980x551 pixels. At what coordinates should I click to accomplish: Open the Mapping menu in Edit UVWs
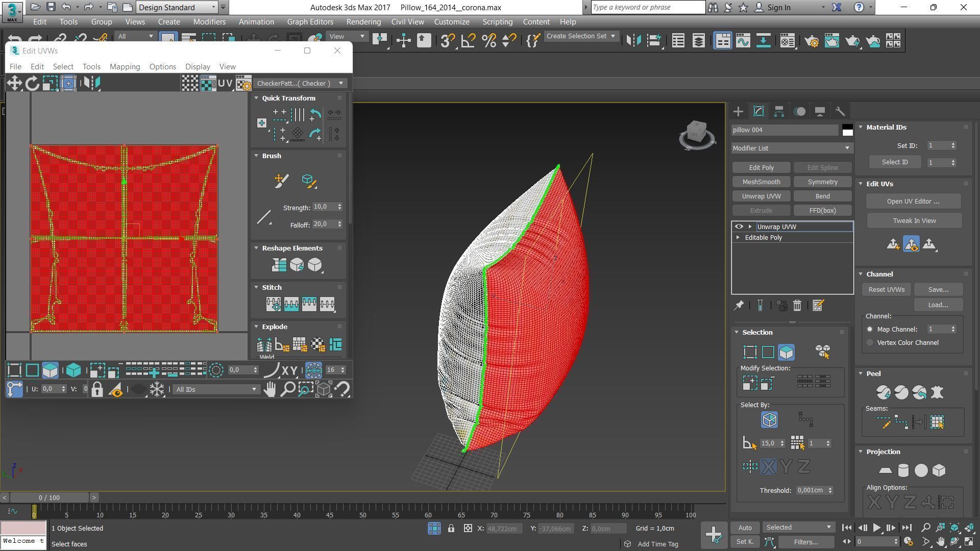(x=125, y=67)
